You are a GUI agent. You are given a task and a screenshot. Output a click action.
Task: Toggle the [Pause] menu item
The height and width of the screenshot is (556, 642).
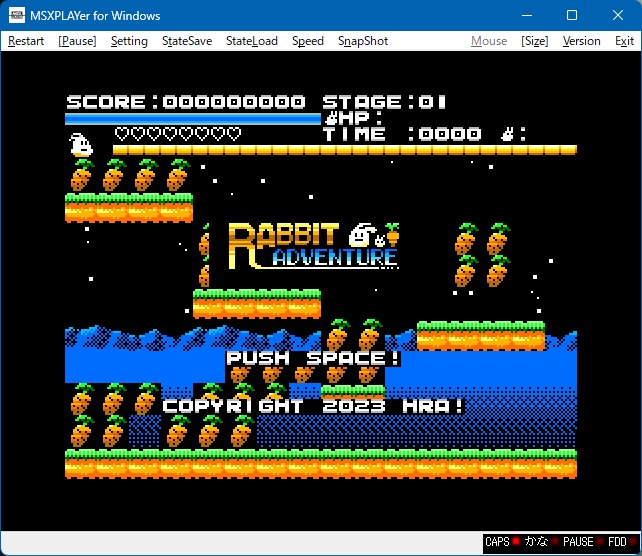pyautogui.click(x=77, y=41)
